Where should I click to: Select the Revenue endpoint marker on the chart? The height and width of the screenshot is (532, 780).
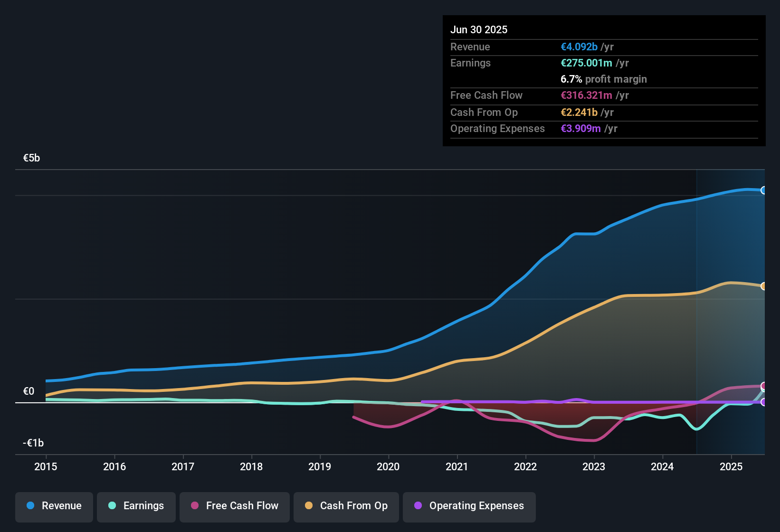(764, 190)
